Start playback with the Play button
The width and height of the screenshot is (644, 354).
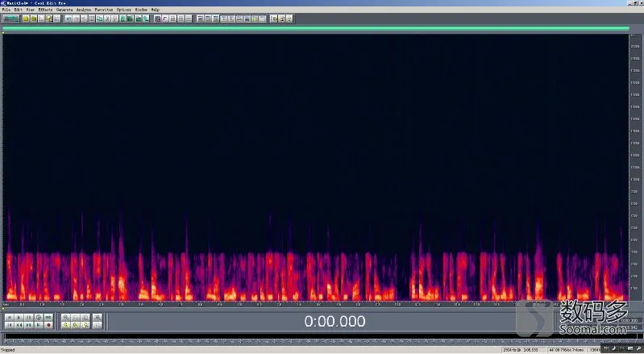point(19,318)
